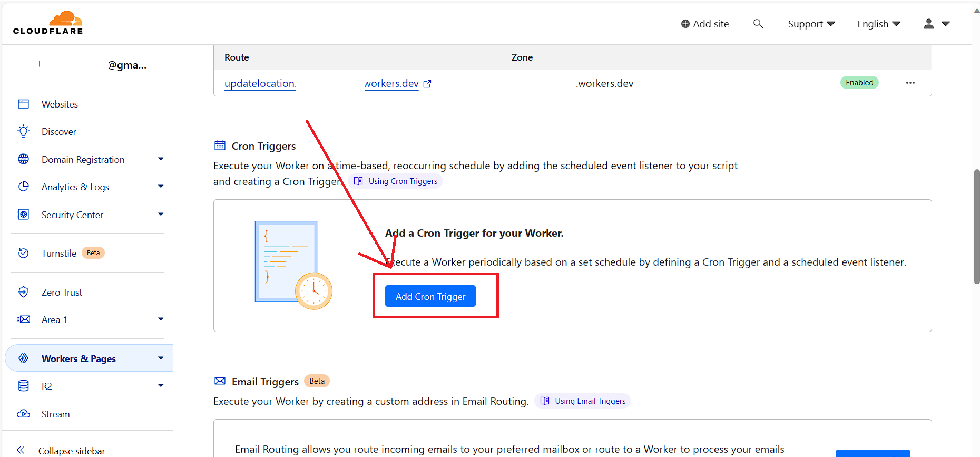Click the book icon in Using Cron Triggers
Image resolution: width=980 pixels, height=457 pixels.
point(358,181)
